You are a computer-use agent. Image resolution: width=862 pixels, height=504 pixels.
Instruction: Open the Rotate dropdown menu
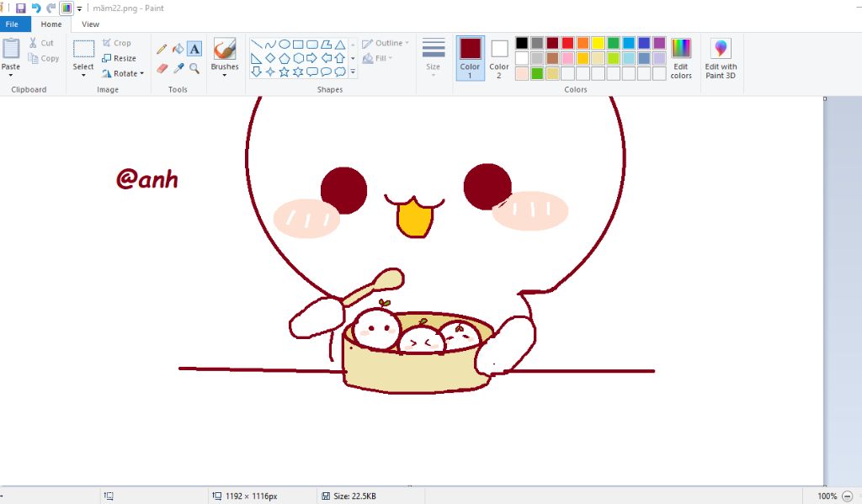(123, 73)
